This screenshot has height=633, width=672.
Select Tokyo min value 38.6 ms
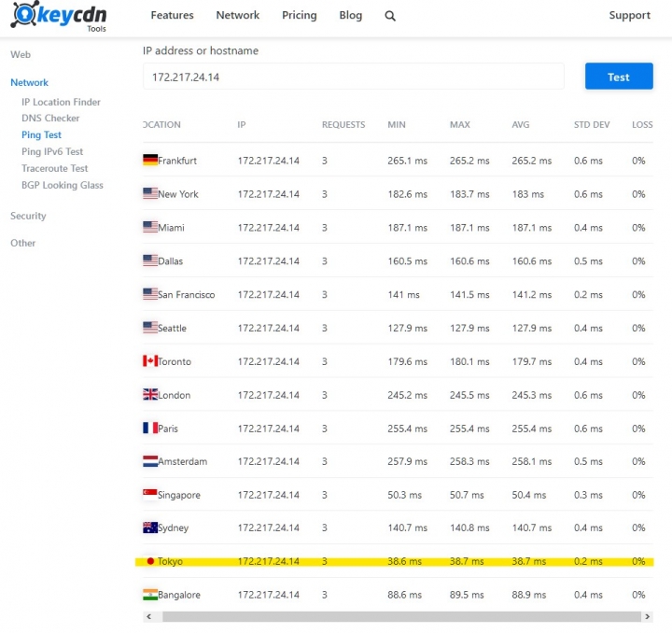[404, 561]
